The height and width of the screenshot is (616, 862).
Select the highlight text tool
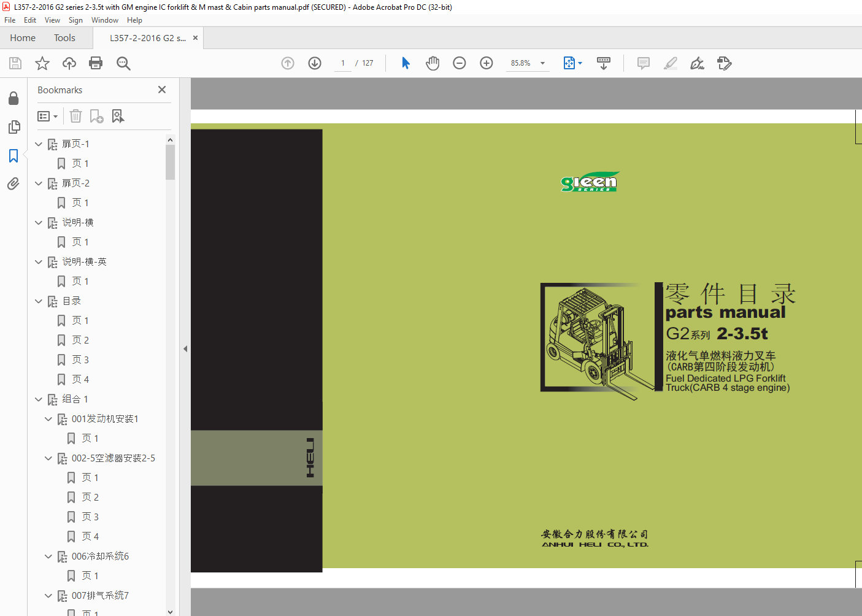[x=671, y=63]
